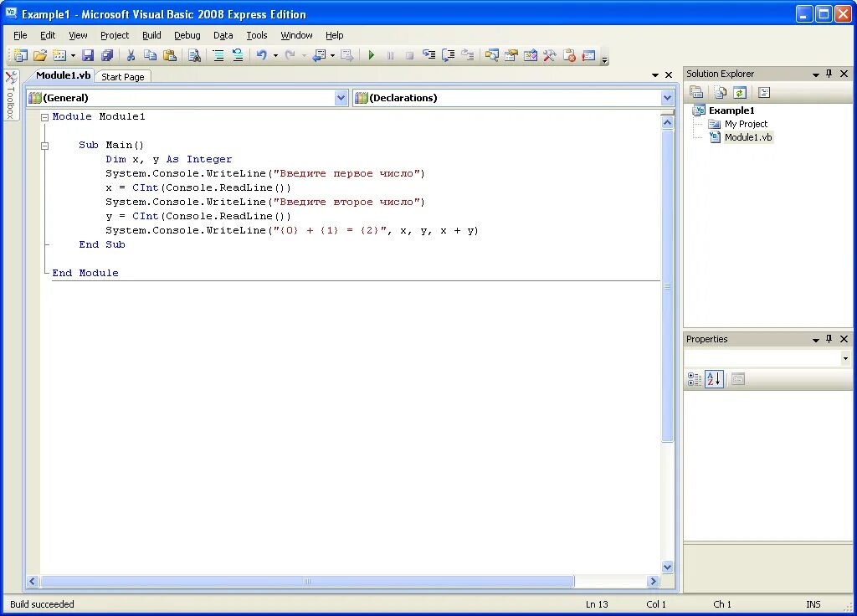This screenshot has width=857, height=616.
Task: Toggle auto-hide pin on Properties panel
Action: [829, 339]
